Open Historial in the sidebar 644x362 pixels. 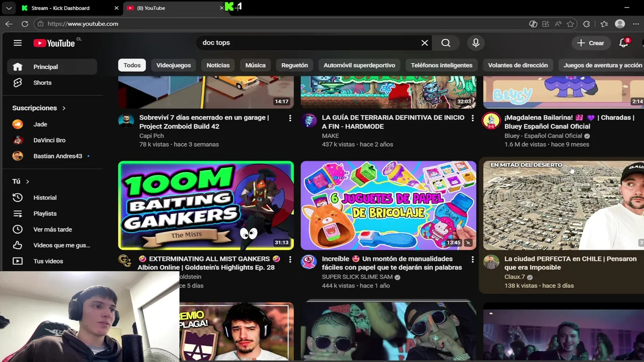point(52,198)
